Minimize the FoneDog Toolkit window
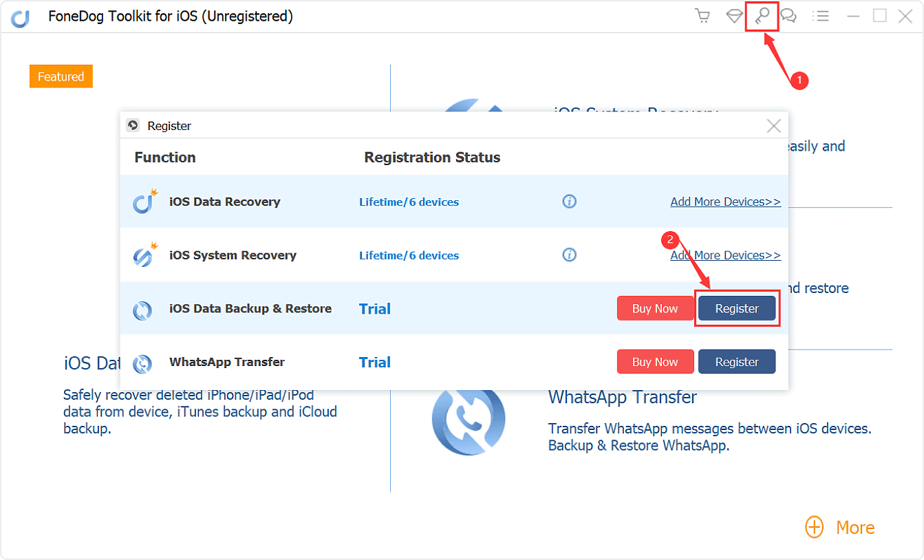This screenshot has width=924, height=560. click(x=854, y=17)
